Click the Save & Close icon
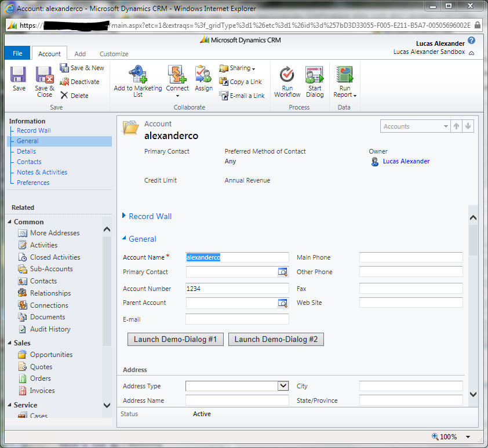Image resolution: width=488 pixels, height=448 pixels. click(45, 75)
